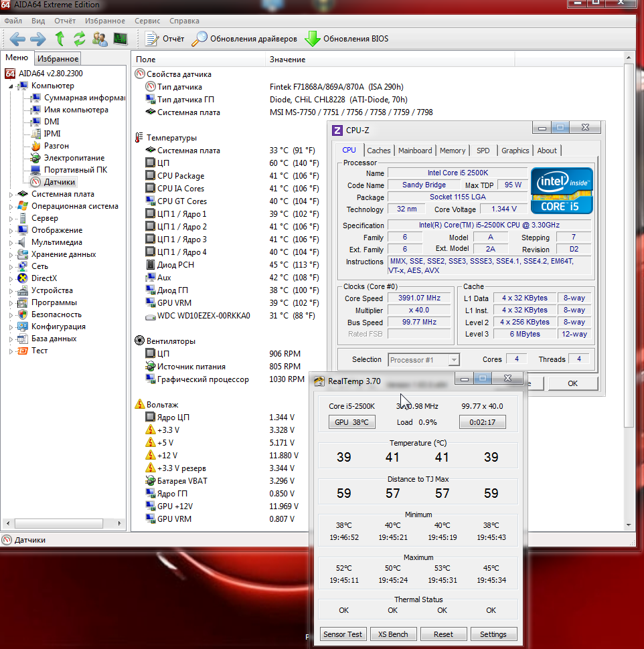
Task: Click the GPU 38°C button in RealTemp
Action: (352, 422)
